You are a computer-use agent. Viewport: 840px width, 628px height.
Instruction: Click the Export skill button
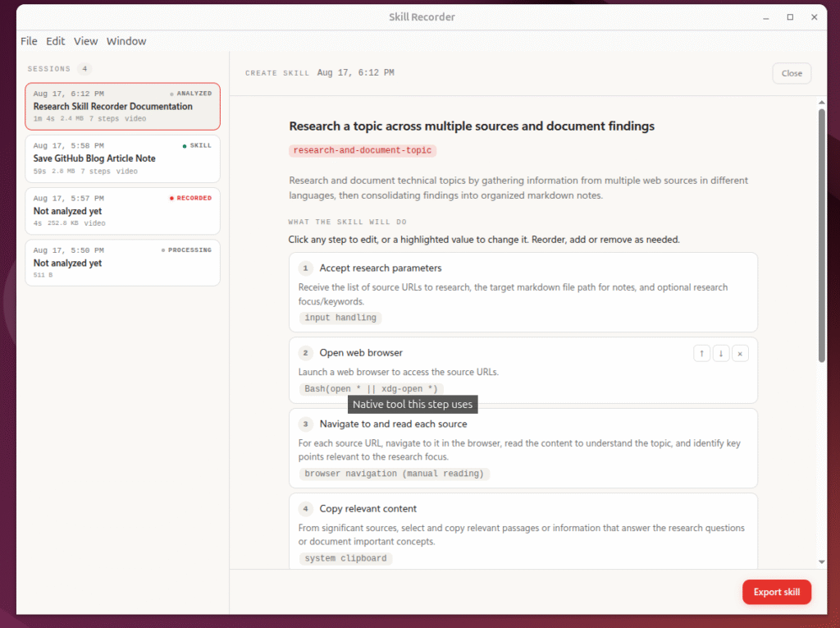pos(776,592)
